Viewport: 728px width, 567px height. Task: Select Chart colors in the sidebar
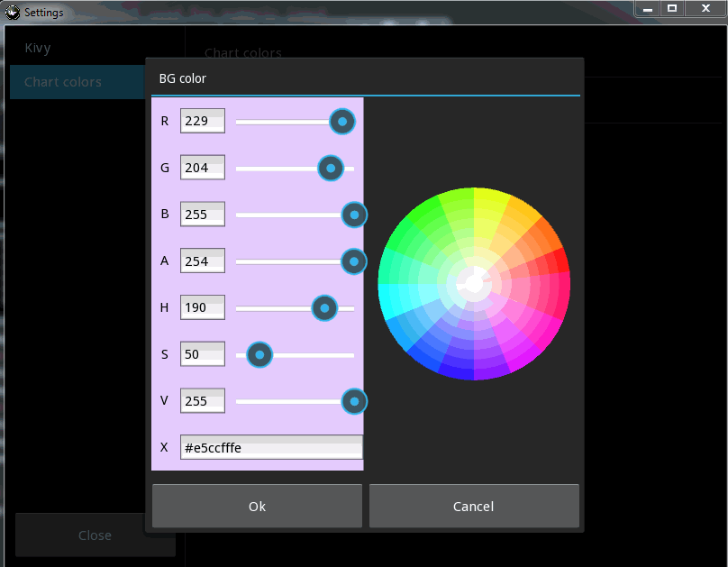pos(77,82)
